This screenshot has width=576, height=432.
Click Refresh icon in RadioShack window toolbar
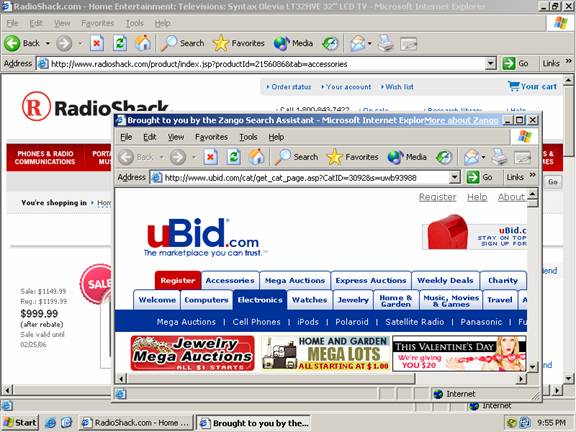(120, 43)
